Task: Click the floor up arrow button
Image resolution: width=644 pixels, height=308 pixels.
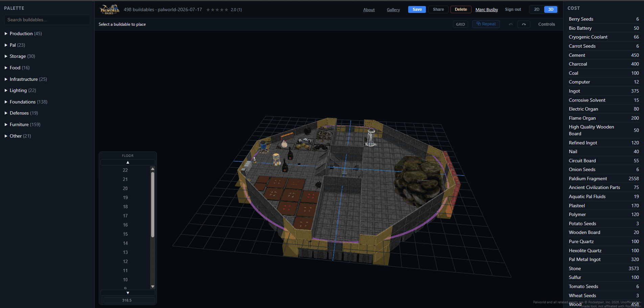Action: 128,162
